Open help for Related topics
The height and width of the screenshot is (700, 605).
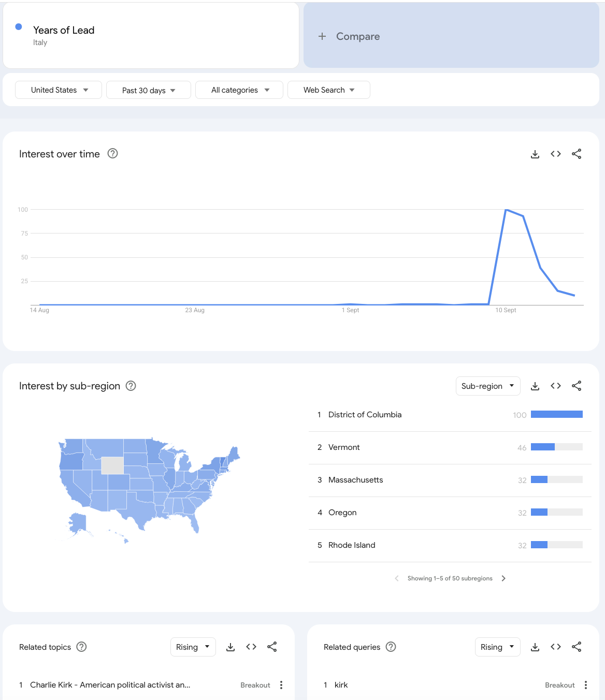[x=81, y=647]
